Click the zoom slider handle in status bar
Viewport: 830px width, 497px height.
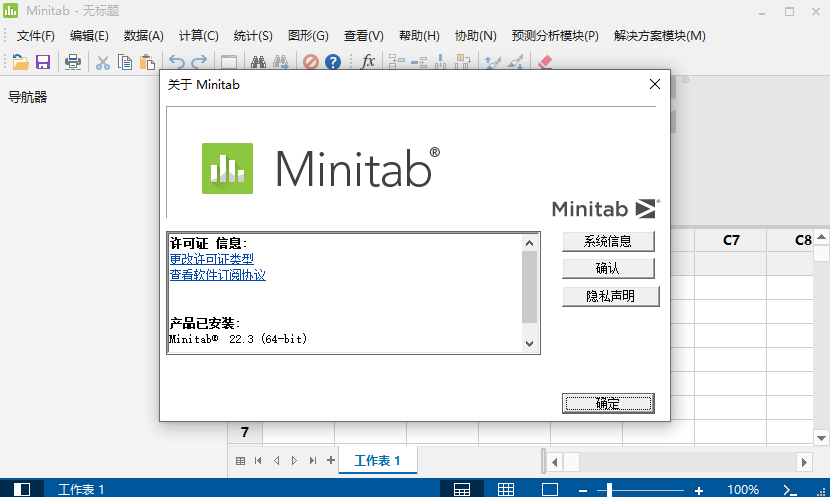609,490
